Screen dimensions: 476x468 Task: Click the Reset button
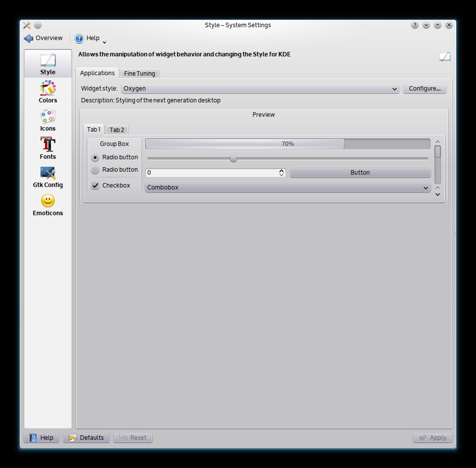[x=132, y=438]
